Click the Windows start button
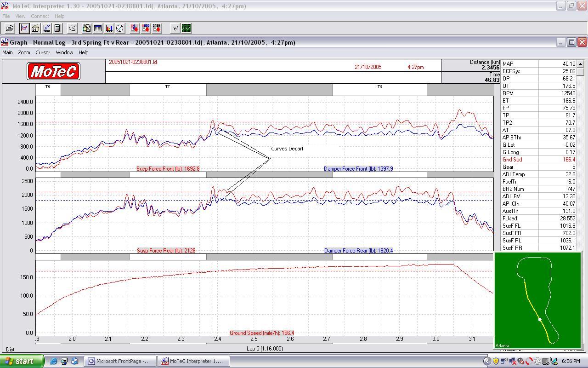This screenshot has height=368, width=588. point(22,361)
